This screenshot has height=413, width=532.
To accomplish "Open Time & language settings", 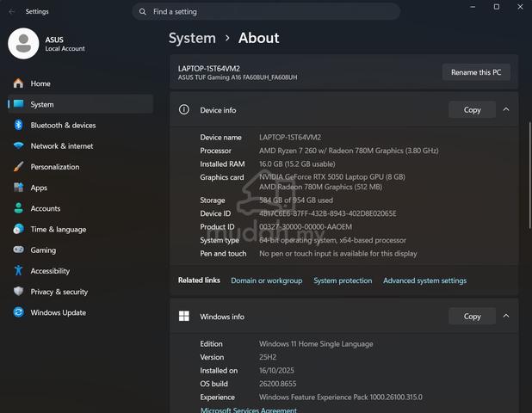I will pos(81,229).
